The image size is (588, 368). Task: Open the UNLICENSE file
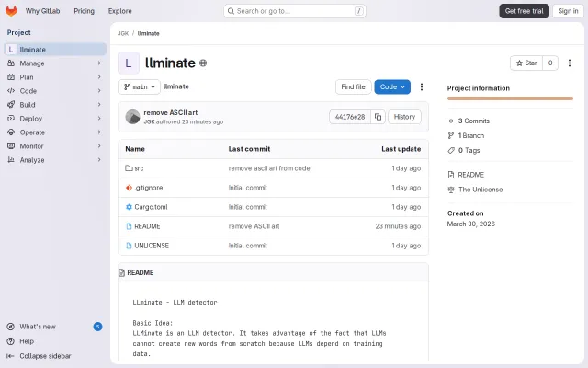tap(152, 246)
